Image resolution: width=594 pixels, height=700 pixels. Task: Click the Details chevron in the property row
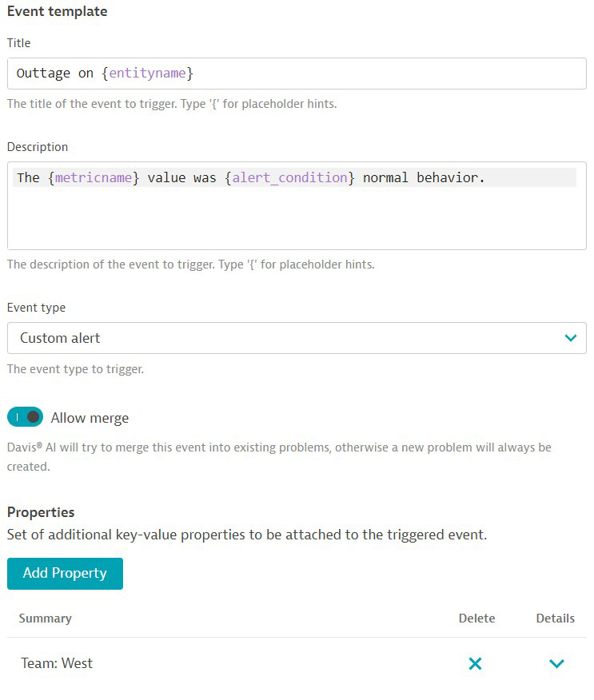556,663
